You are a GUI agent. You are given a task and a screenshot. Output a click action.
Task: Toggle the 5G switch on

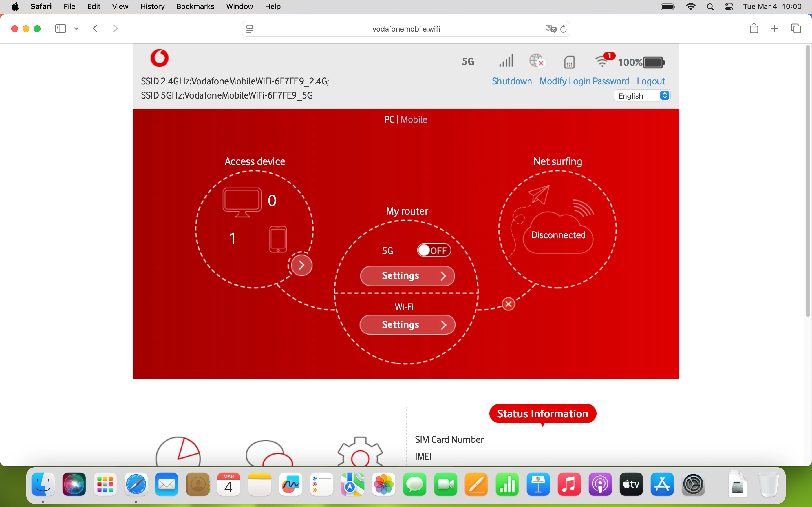tap(434, 250)
